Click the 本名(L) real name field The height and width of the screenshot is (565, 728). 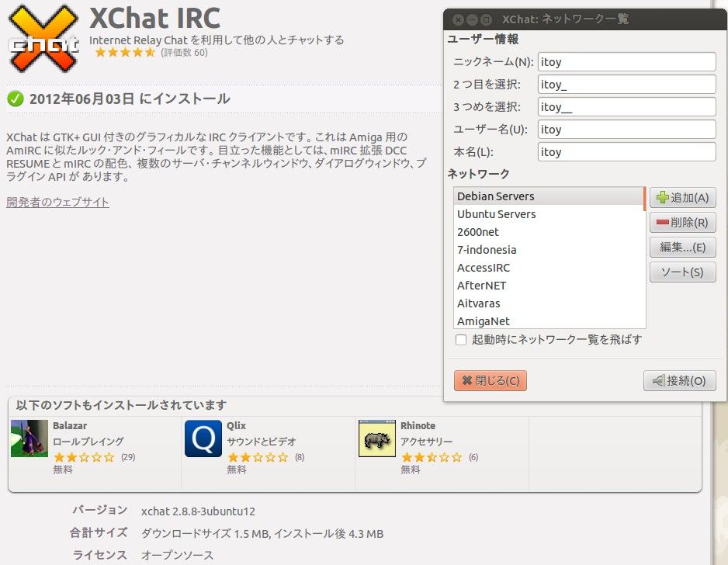point(627,152)
